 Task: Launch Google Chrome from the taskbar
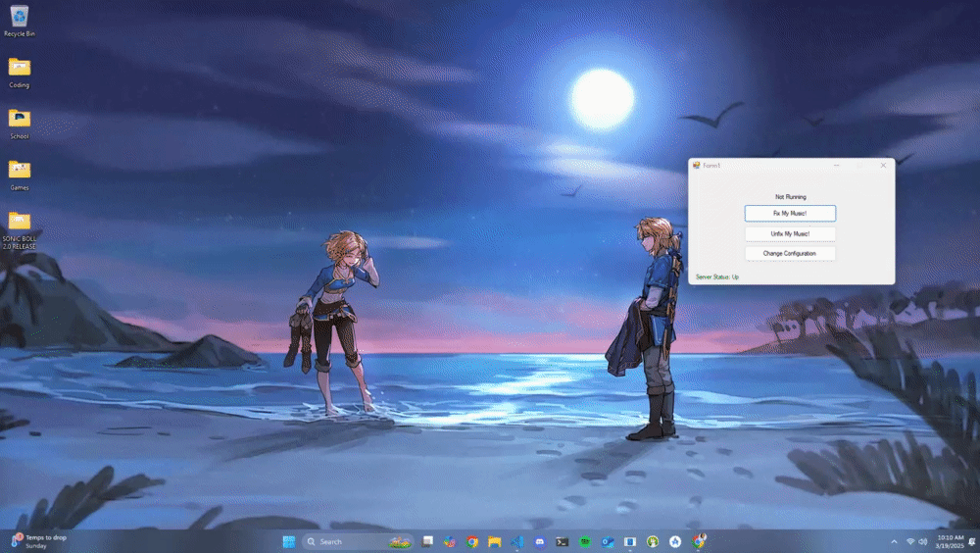(x=472, y=541)
